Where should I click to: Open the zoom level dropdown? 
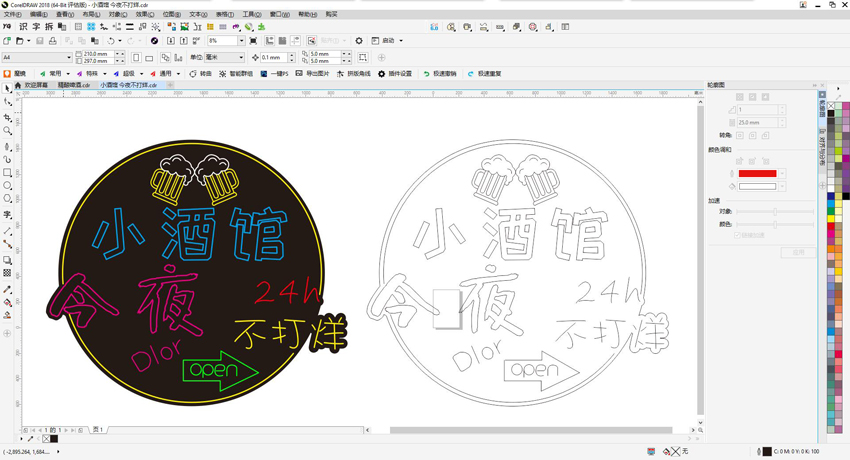pos(241,41)
